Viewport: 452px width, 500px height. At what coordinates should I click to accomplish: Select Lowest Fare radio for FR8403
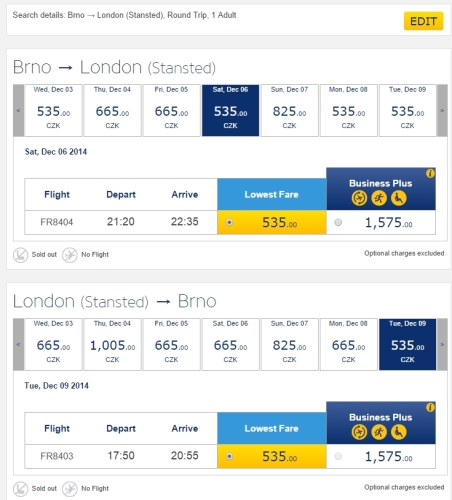pos(229,456)
